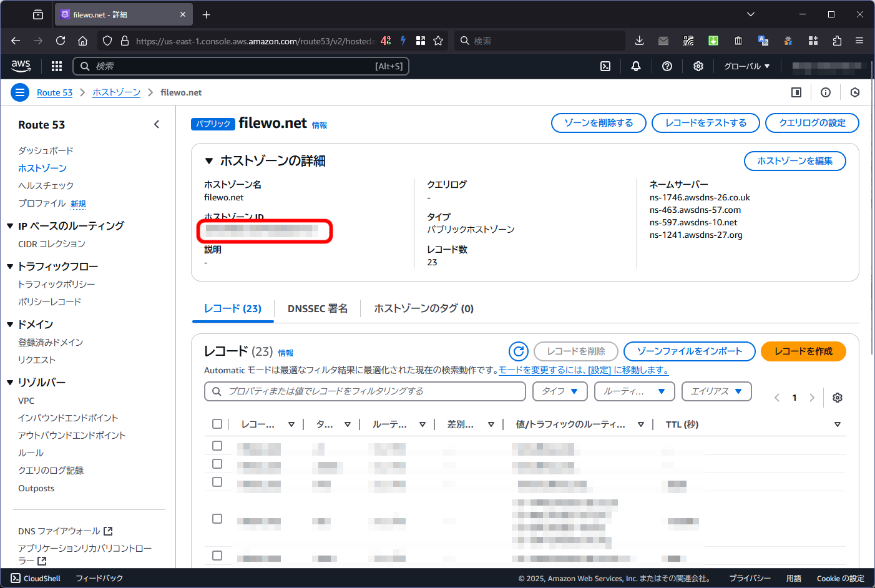This screenshot has height=588, width=875.
Task: Open DNS ファイアウォール external link
Action: [x=65, y=531]
